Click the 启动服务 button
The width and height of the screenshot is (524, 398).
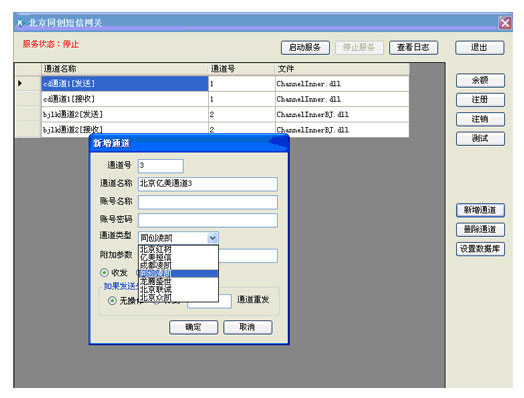tap(305, 47)
